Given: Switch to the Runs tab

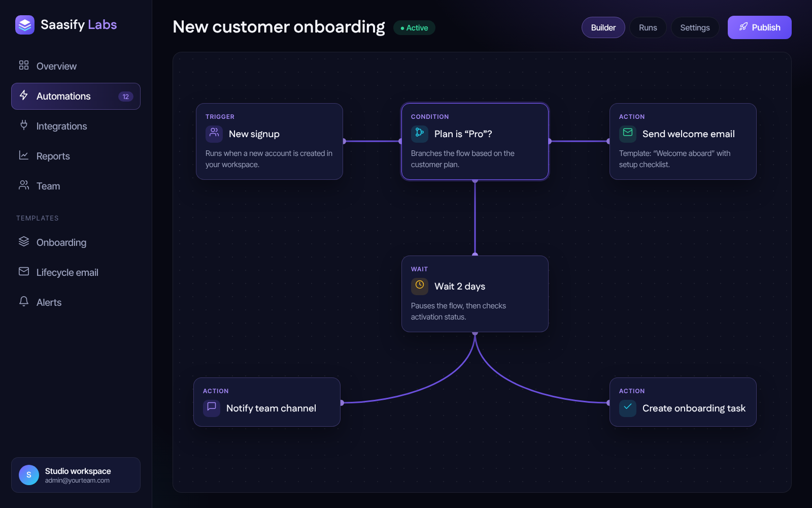Looking at the screenshot, I should click(648, 27).
